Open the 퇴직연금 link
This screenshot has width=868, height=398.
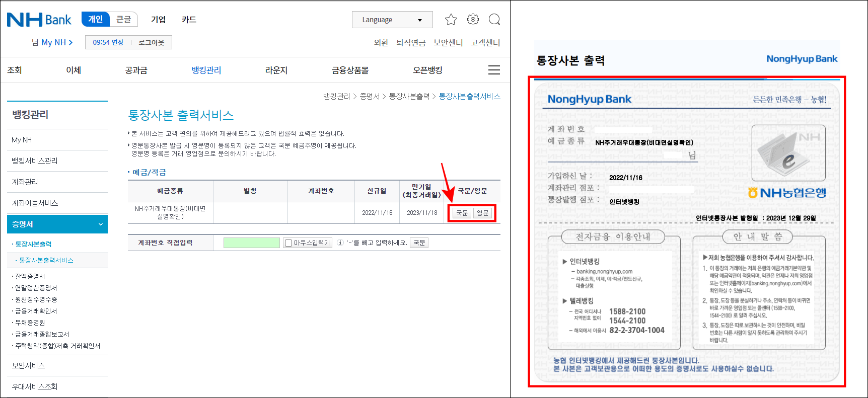(x=411, y=42)
